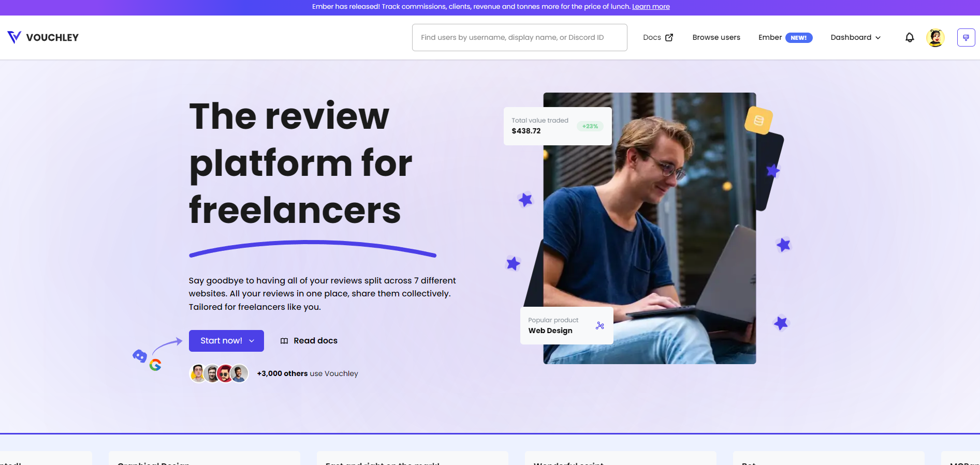
Task: Go to Browse users
Action: (716, 37)
